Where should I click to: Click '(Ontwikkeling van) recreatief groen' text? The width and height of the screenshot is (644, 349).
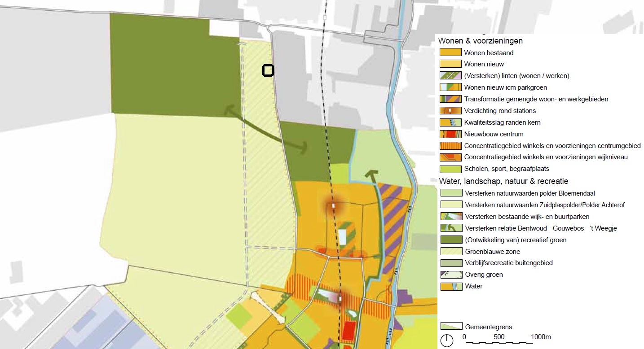tap(516, 240)
